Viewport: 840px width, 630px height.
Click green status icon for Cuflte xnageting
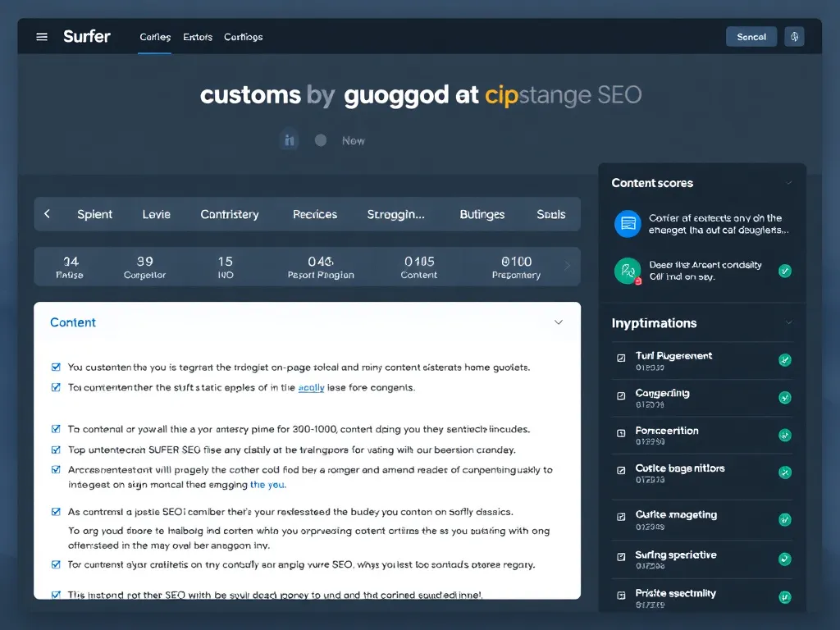(785, 519)
